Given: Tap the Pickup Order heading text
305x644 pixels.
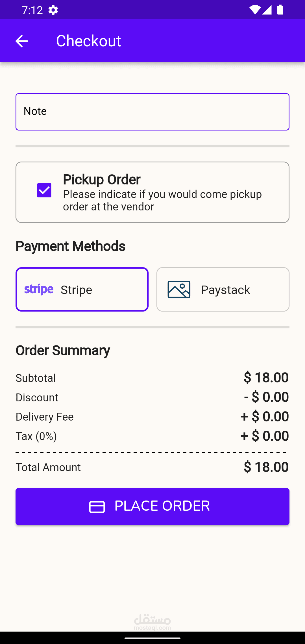Looking at the screenshot, I should (x=102, y=180).
